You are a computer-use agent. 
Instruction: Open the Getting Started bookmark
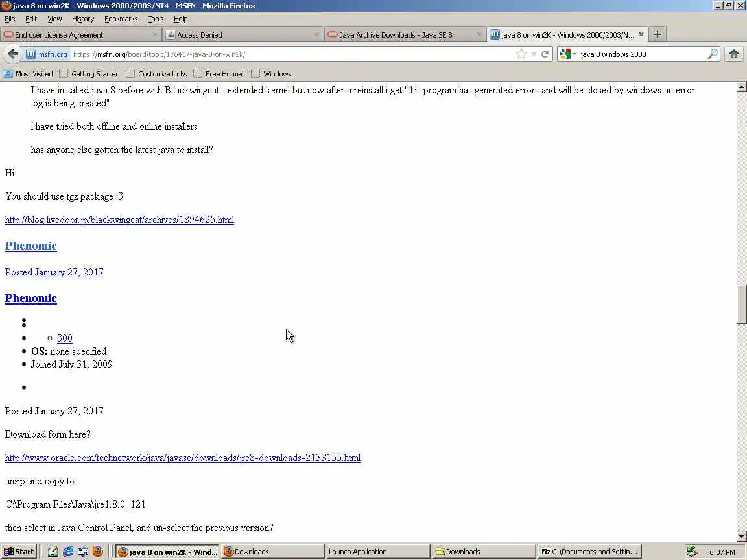point(89,74)
